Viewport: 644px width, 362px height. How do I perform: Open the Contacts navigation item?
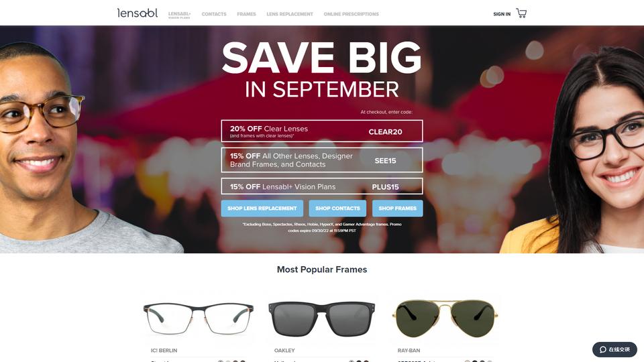[x=214, y=14]
